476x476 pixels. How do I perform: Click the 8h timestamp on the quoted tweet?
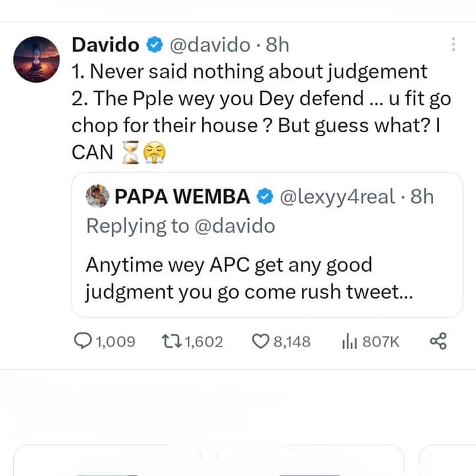coord(422,196)
